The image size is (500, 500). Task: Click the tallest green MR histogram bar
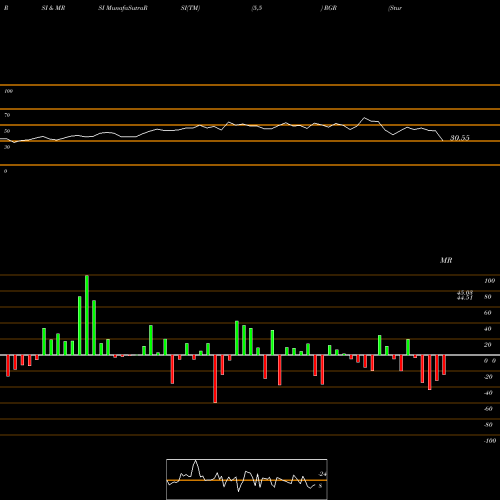[x=87, y=315]
